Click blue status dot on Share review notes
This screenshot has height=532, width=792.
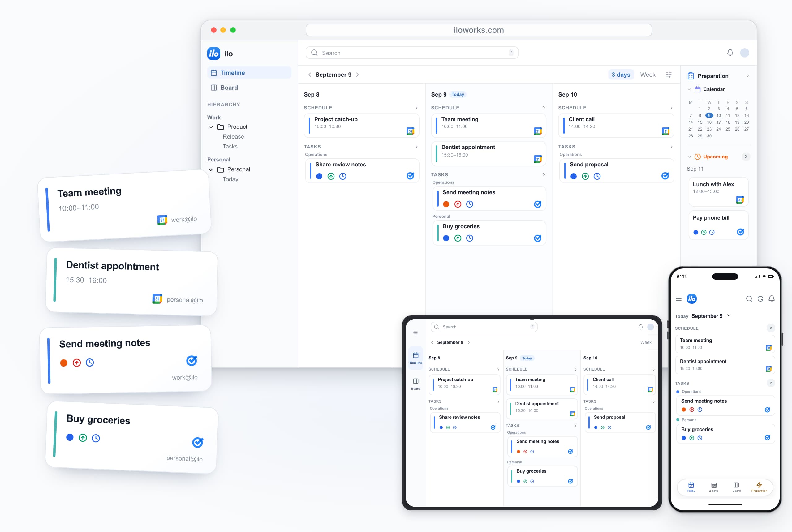tap(319, 176)
